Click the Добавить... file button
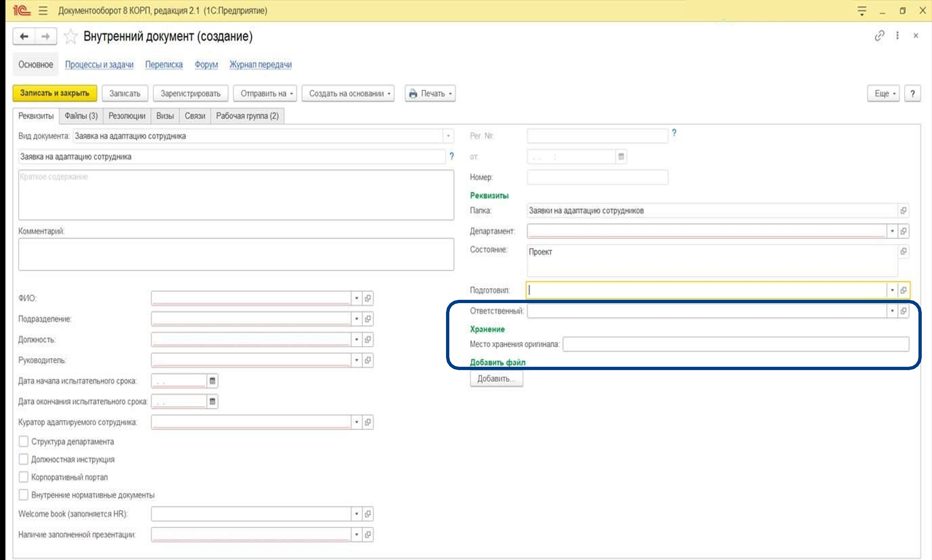This screenshot has width=932, height=560. (496, 378)
